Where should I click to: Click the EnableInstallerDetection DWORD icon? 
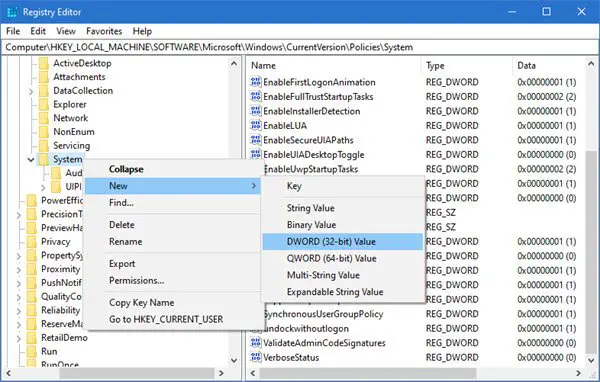[x=255, y=111]
